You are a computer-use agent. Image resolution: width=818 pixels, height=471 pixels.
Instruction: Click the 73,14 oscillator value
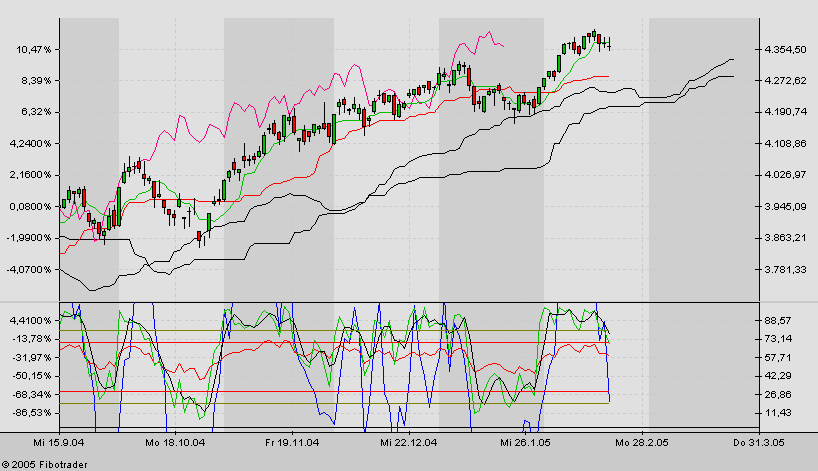coord(778,339)
